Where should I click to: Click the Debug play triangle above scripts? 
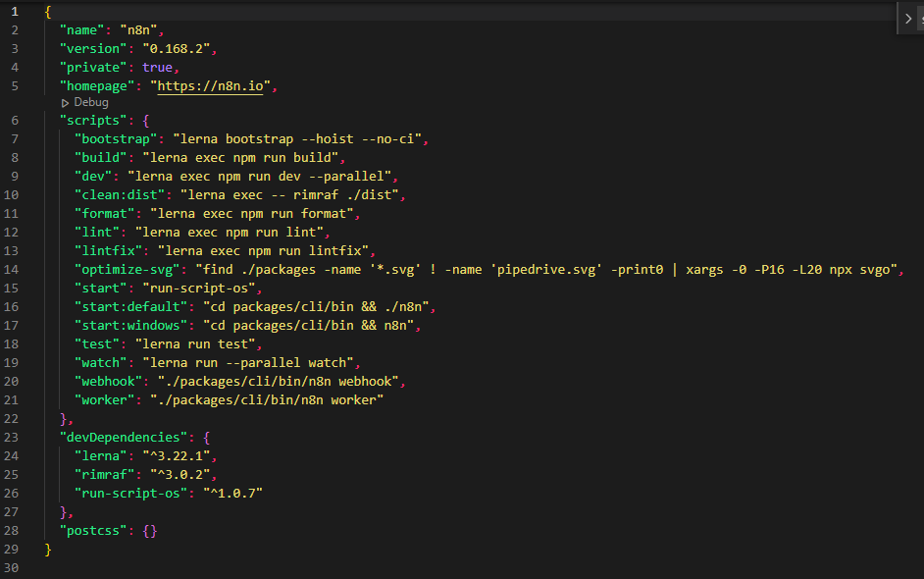coord(65,102)
